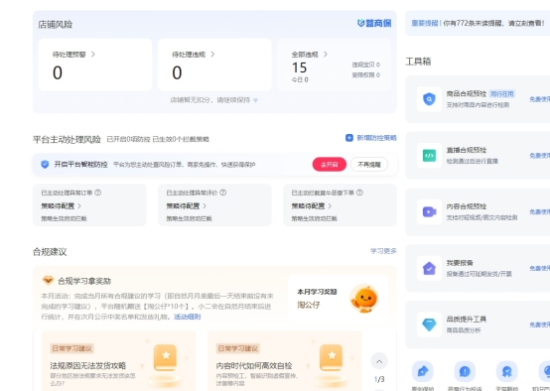Click the 待处理预警 count of 0
550x391 pixels.
pos(58,73)
